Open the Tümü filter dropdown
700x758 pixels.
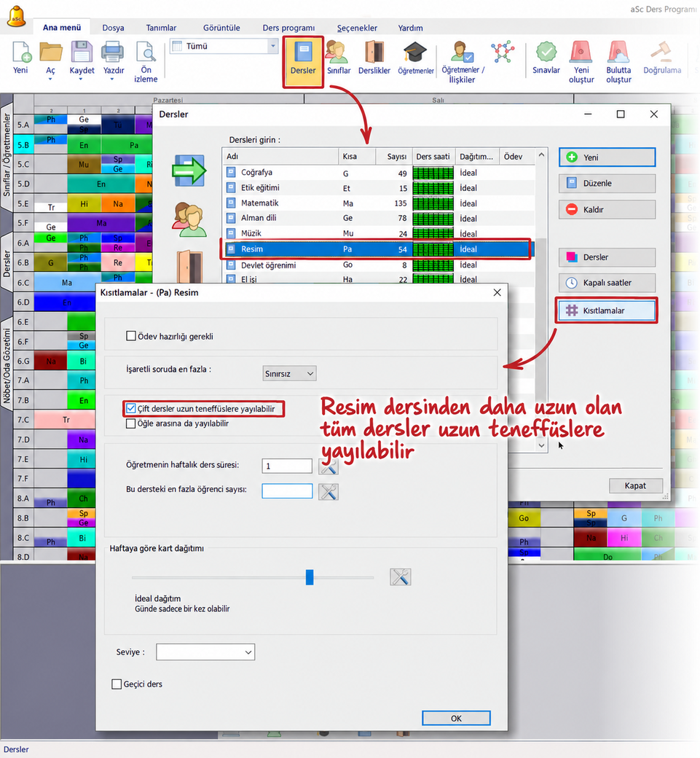click(224, 46)
